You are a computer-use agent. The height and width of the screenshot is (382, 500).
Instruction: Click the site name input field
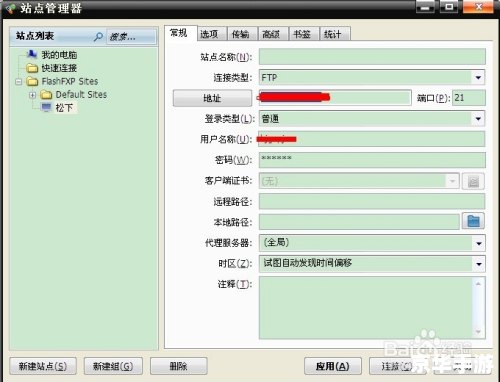click(372, 57)
